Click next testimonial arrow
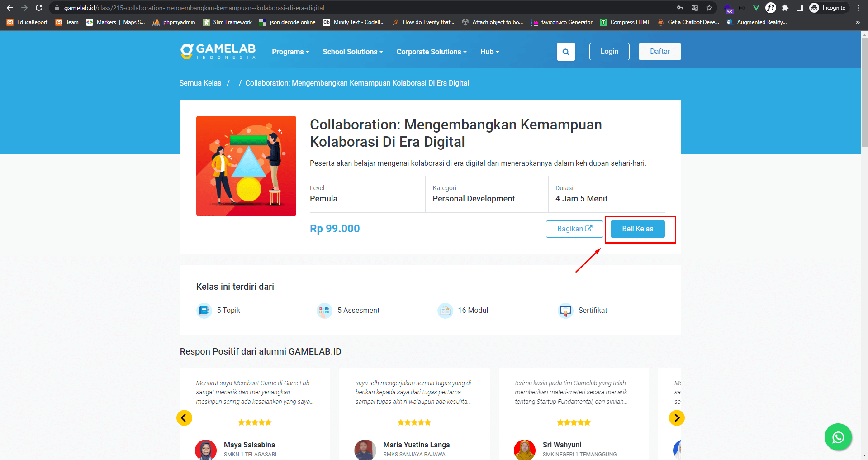This screenshot has width=868, height=460. tap(677, 417)
